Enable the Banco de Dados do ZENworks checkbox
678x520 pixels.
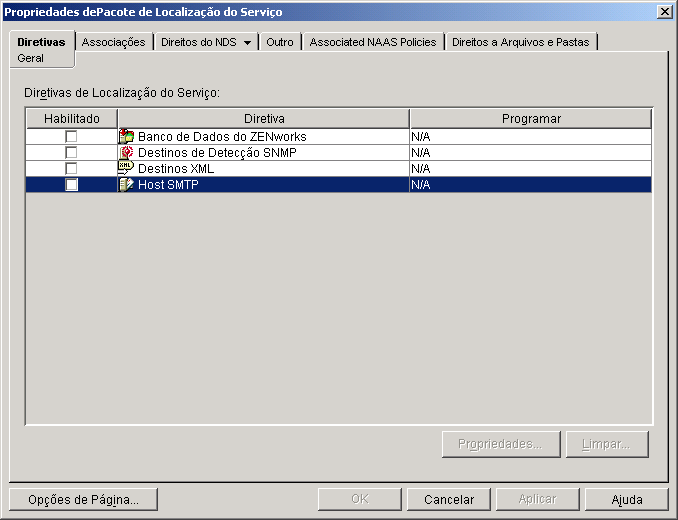tap(71, 137)
